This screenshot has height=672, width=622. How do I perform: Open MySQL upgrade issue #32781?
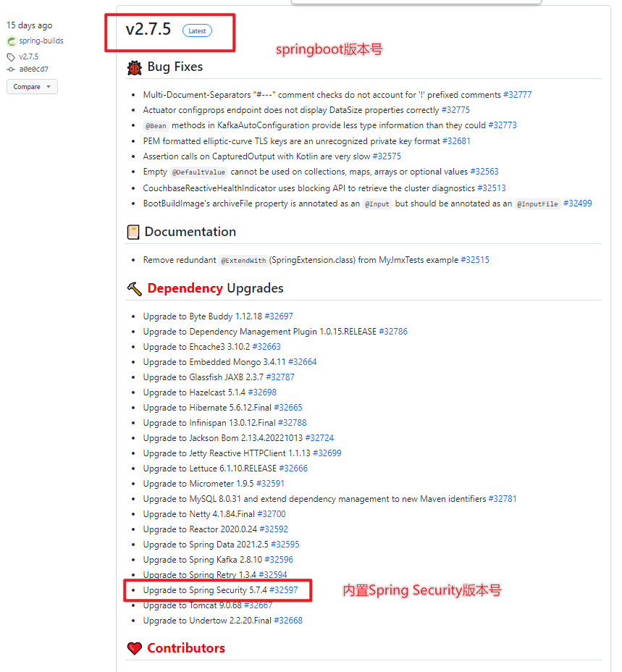(x=503, y=499)
